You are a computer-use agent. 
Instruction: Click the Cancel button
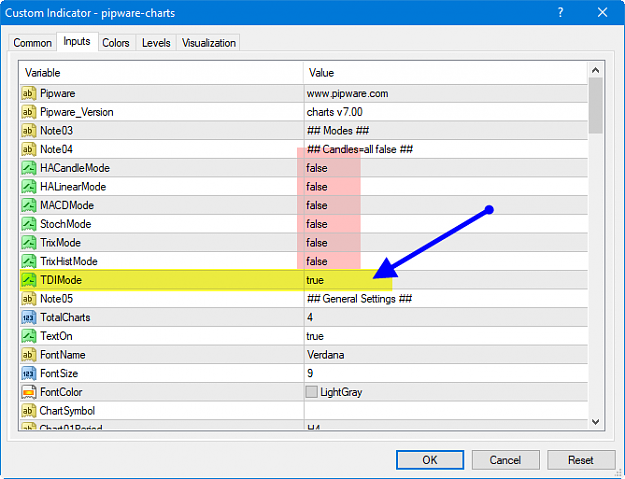click(505, 460)
